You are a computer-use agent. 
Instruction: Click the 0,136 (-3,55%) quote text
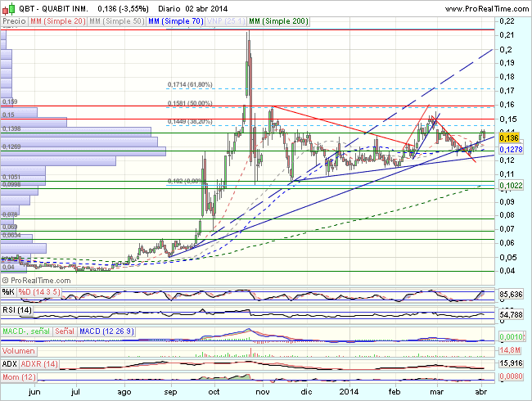[x=123, y=9]
